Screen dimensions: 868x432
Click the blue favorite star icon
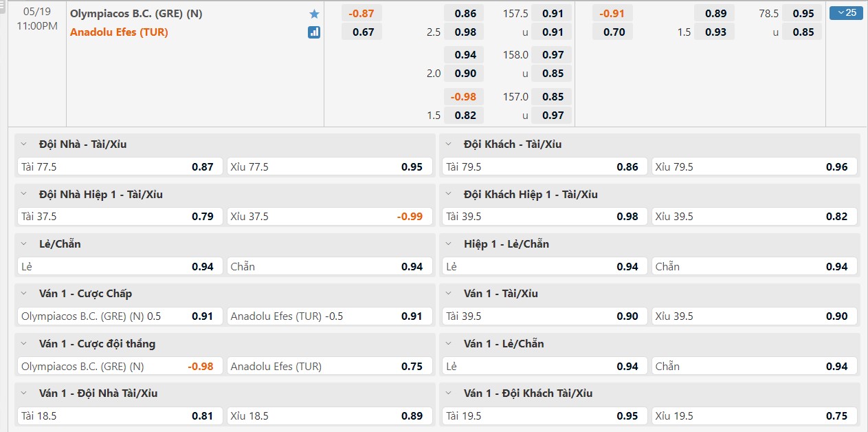click(314, 14)
